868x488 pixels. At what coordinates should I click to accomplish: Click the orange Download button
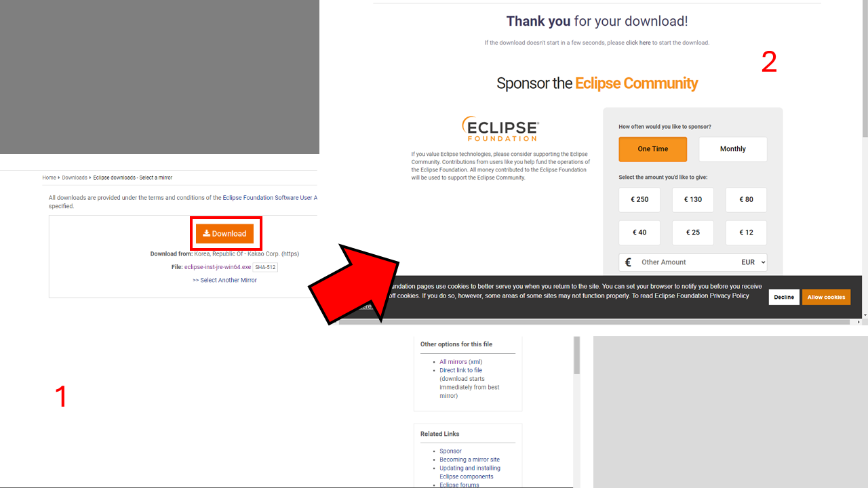pyautogui.click(x=224, y=233)
